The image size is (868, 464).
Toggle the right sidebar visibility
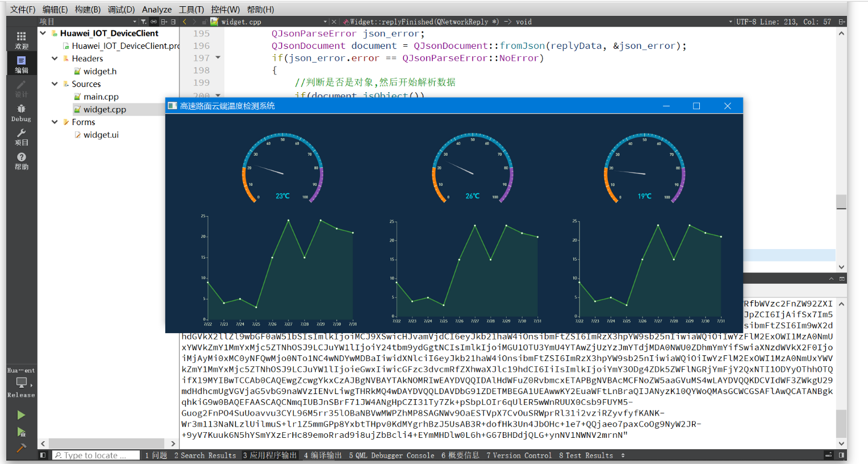pyautogui.click(x=842, y=455)
